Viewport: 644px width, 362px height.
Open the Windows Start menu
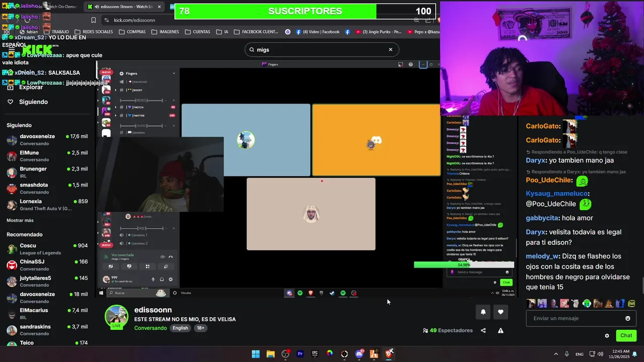256,354
